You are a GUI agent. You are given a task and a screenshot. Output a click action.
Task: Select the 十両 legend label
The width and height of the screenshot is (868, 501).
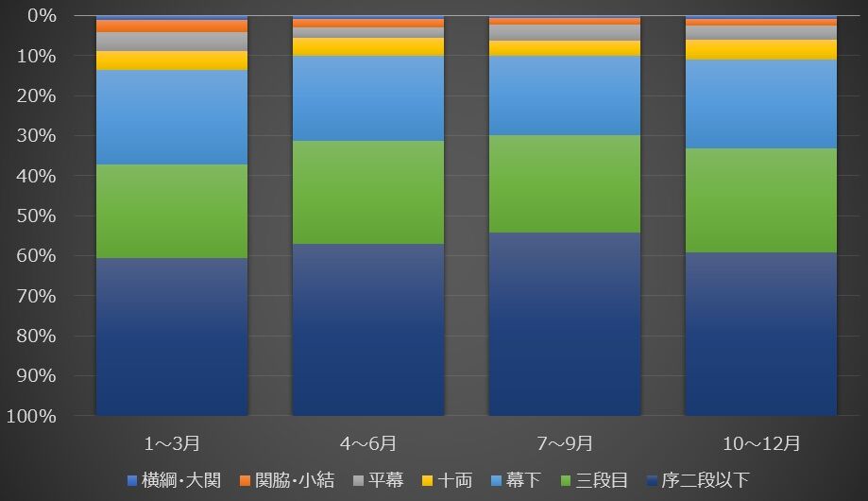tap(454, 480)
